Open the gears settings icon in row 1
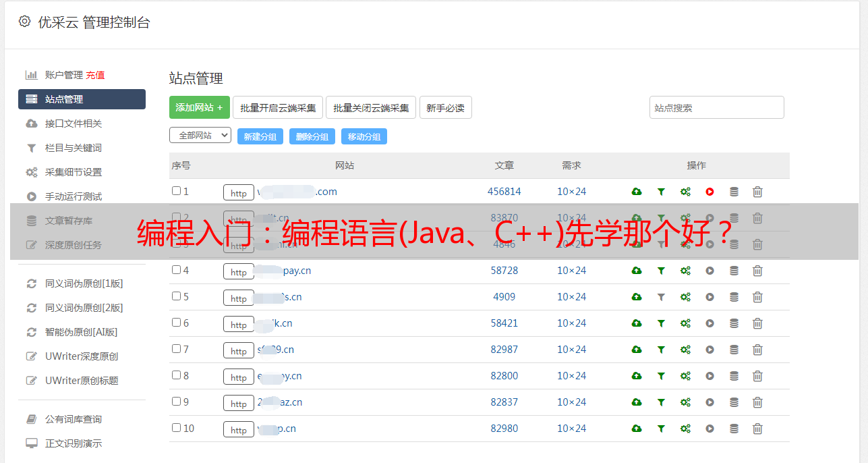868x463 pixels. (685, 192)
